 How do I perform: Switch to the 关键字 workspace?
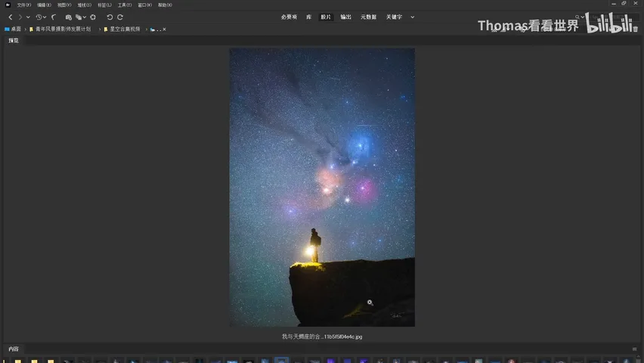pos(394,17)
